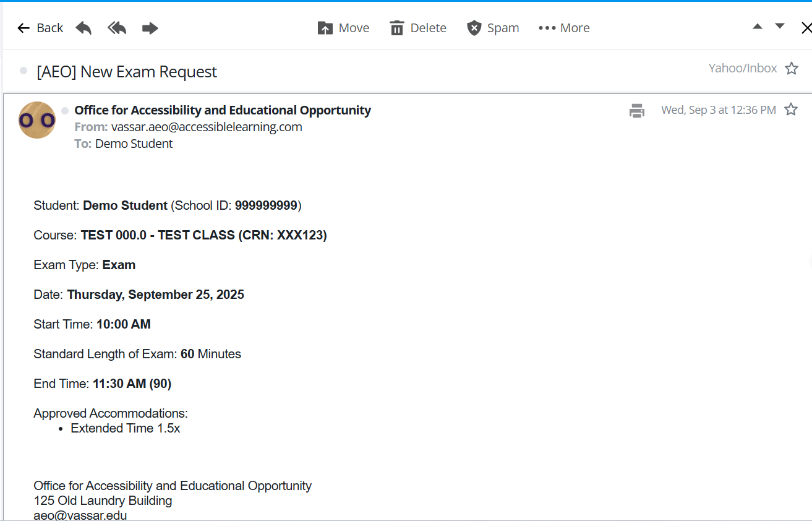Screen dimensions: 812x521
Task: Click the Extended Time 1.5x accommodation
Action: coord(126,428)
